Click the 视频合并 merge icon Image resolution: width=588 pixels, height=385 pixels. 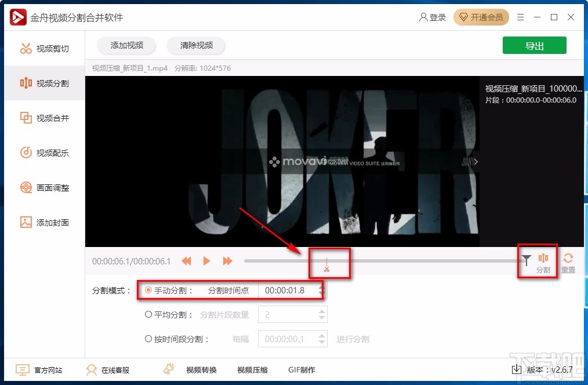(x=26, y=118)
